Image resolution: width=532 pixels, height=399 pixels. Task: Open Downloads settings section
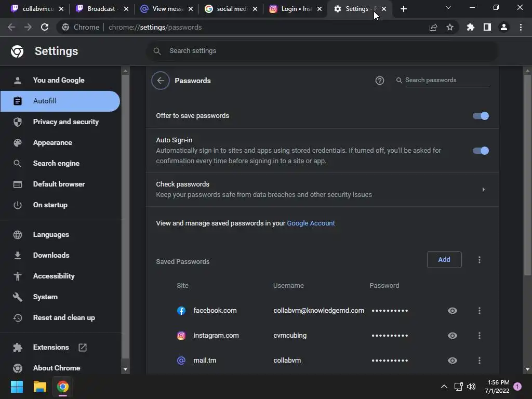point(60,255)
